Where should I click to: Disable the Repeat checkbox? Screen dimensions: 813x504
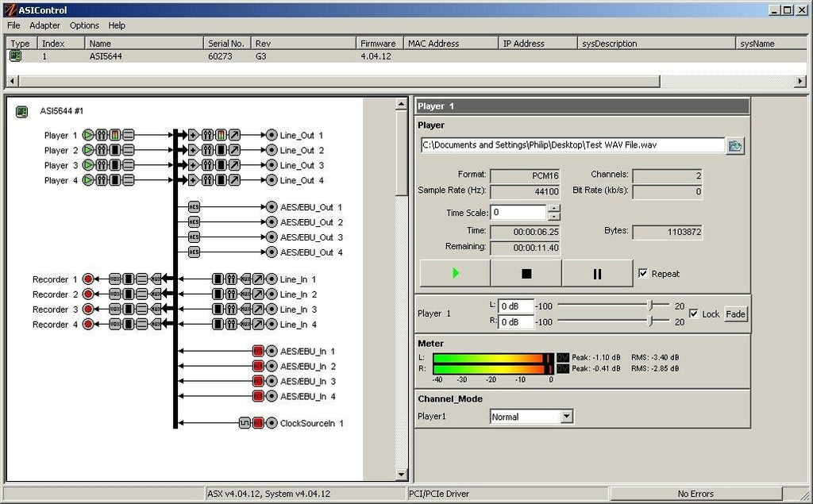(643, 274)
